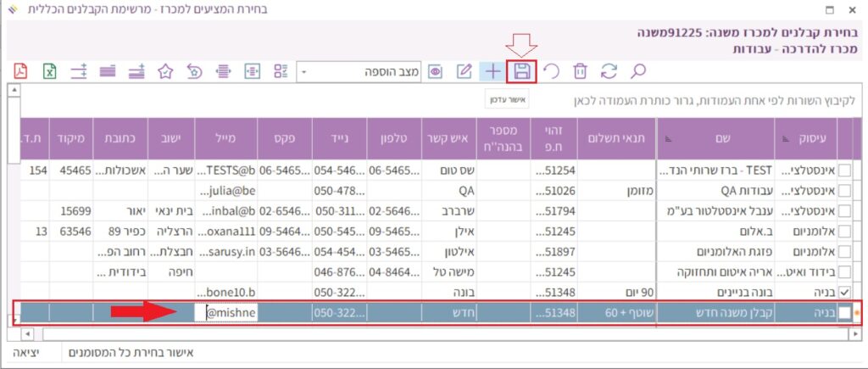This screenshot has width=868, height=369.
Task: Click the plus icon to add row
Action: tap(492, 71)
